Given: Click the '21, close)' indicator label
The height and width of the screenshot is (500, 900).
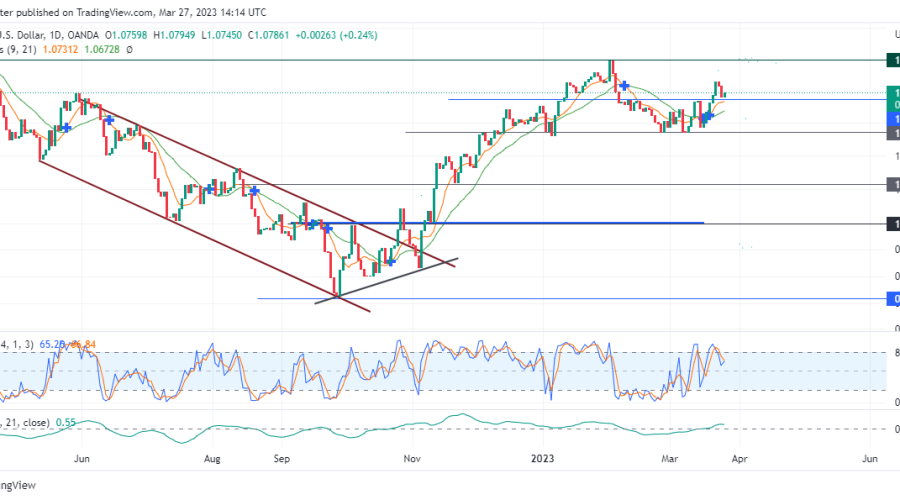Looking at the screenshot, I should [x=26, y=423].
